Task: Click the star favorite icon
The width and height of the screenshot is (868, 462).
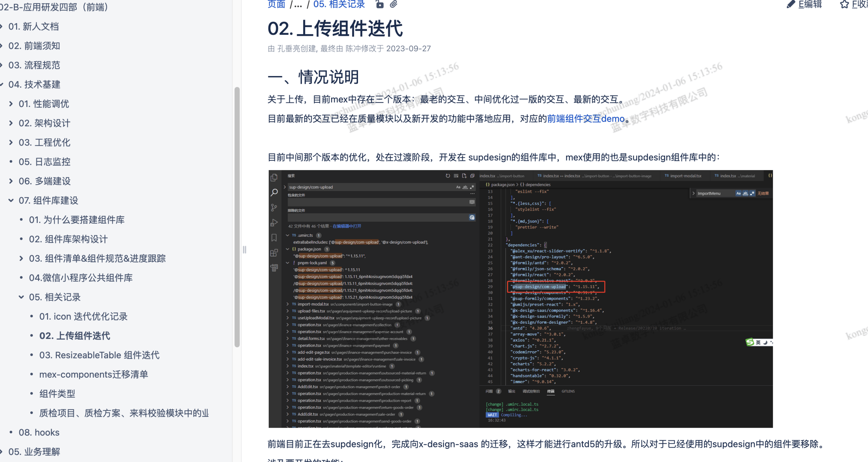Action: click(844, 5)
